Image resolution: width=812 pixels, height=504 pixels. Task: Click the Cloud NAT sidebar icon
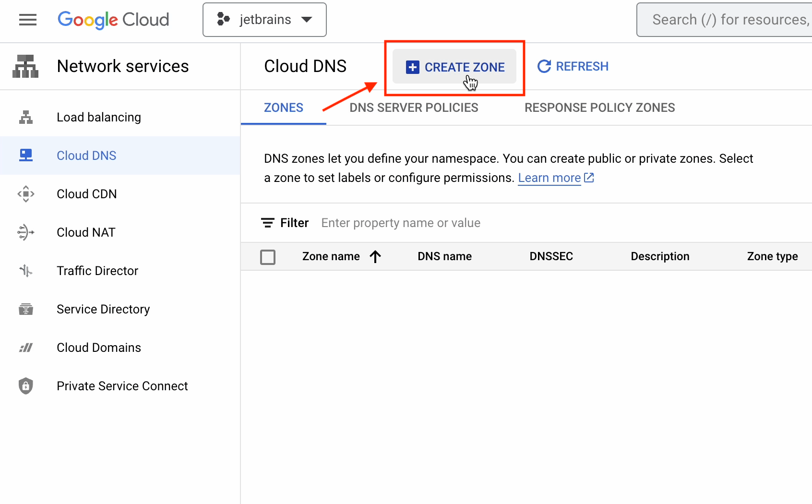(x=26, y=232)
